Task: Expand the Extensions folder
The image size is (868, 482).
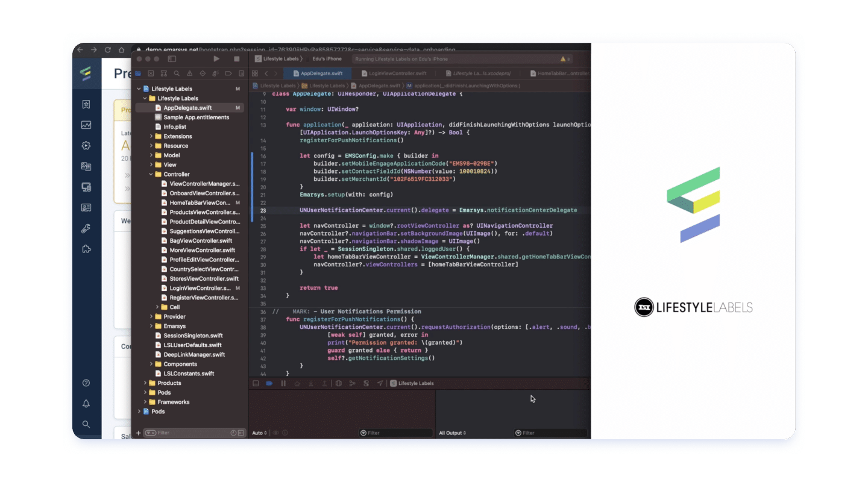Action: (x=151, y=136)
